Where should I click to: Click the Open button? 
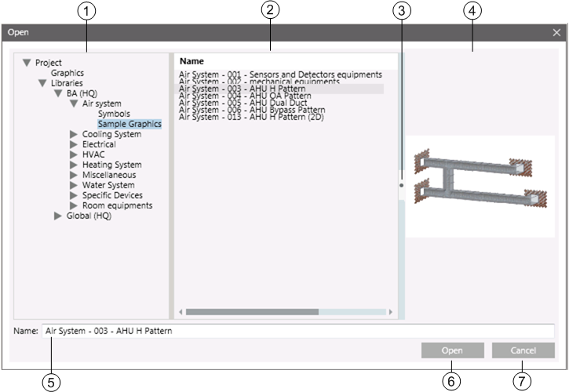click(x=452, y=350)
